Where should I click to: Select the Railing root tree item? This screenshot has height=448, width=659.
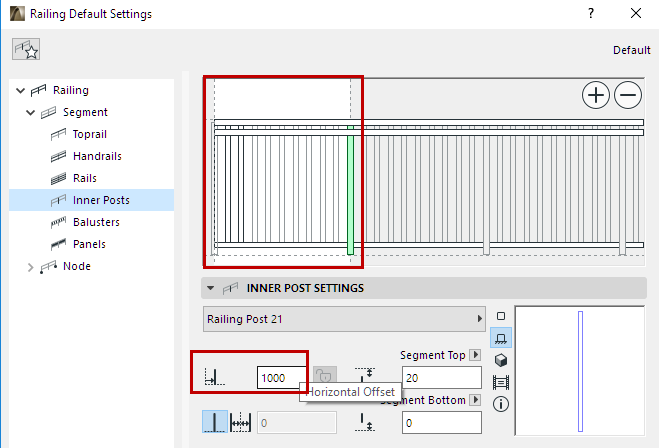[x=71, y=90]
